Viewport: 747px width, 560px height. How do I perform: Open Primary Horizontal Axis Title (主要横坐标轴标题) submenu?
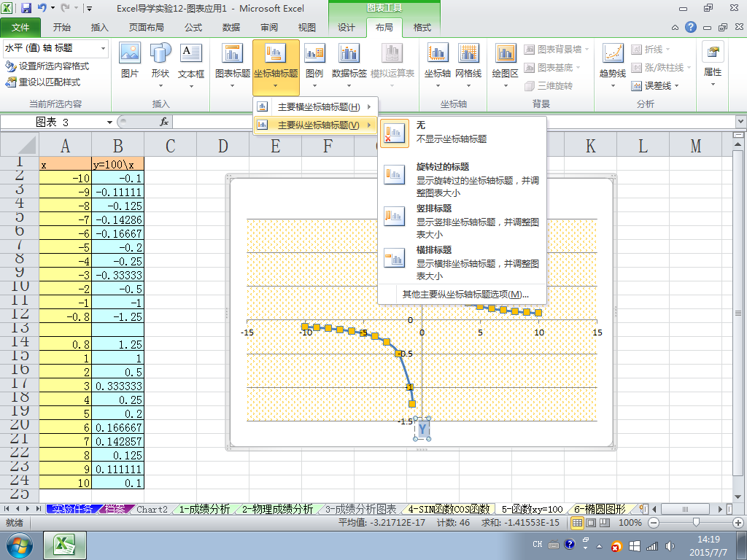[315, 106]
